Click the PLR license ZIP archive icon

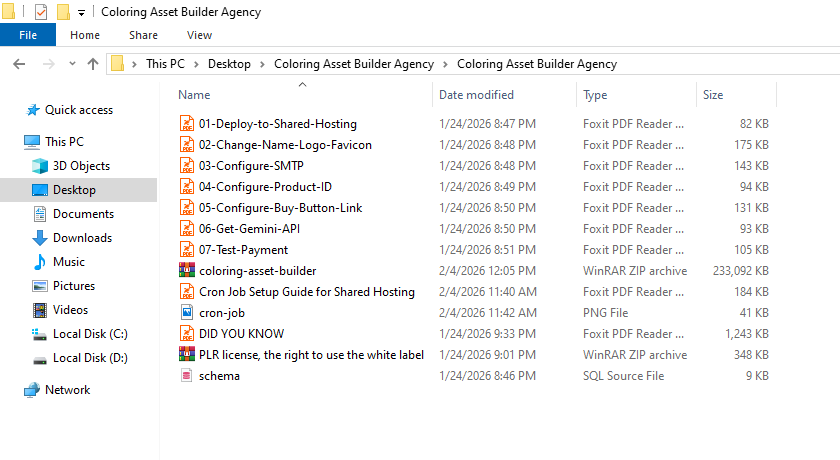(x=186, y=355)
